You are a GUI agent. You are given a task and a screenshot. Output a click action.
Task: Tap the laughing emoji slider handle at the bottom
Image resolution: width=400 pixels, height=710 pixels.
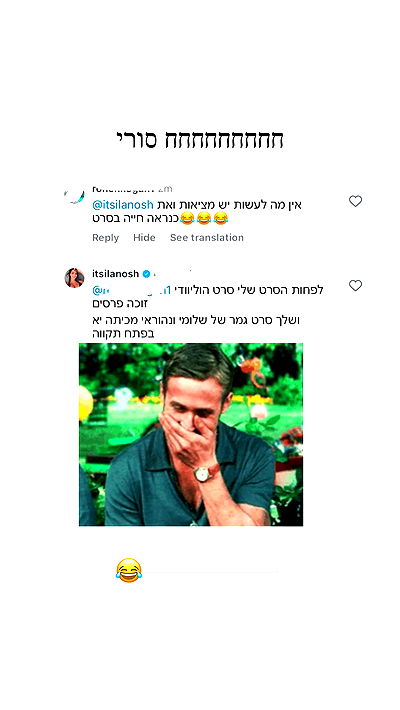[x=129, y=570]
